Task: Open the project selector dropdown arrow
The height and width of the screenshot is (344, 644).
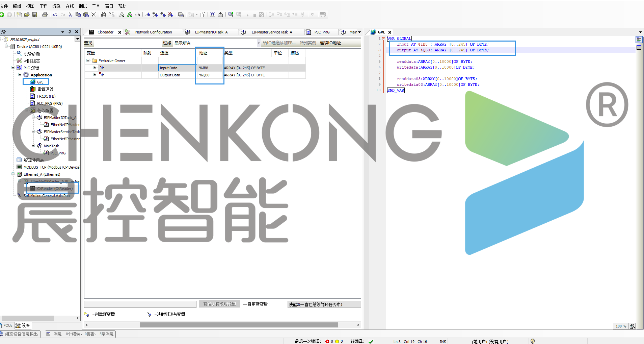Action: [77, 39]
